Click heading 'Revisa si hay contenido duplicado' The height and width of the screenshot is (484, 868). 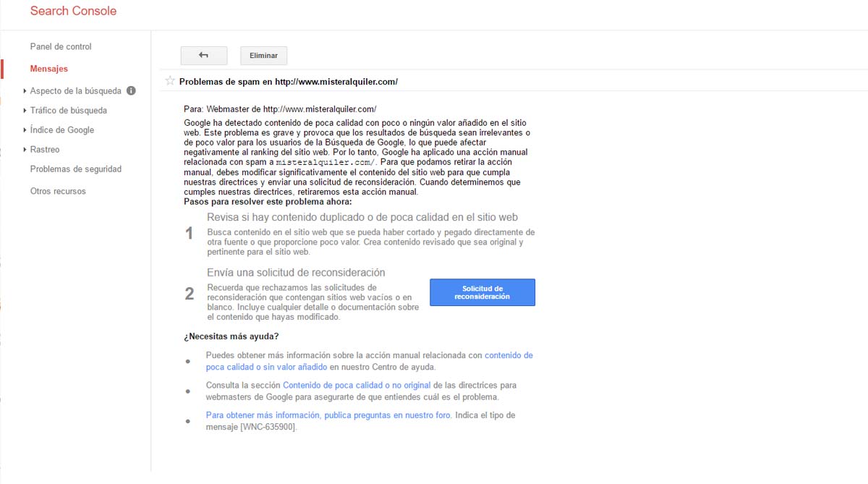(362, 217)
